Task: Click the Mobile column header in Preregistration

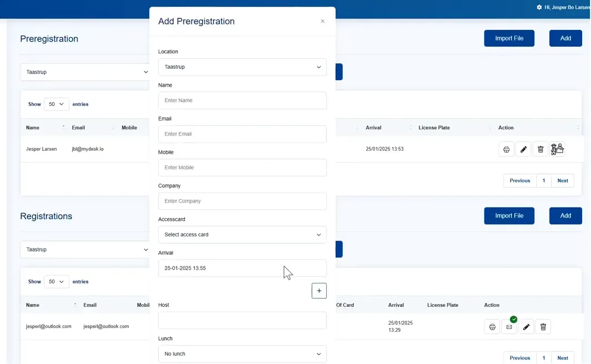Action: tap(129, 128)
